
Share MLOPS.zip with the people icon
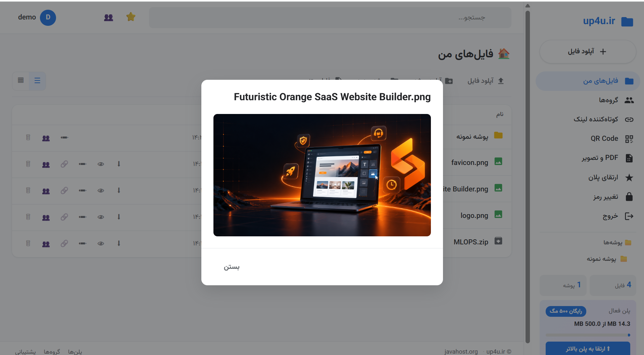[46, 244]
